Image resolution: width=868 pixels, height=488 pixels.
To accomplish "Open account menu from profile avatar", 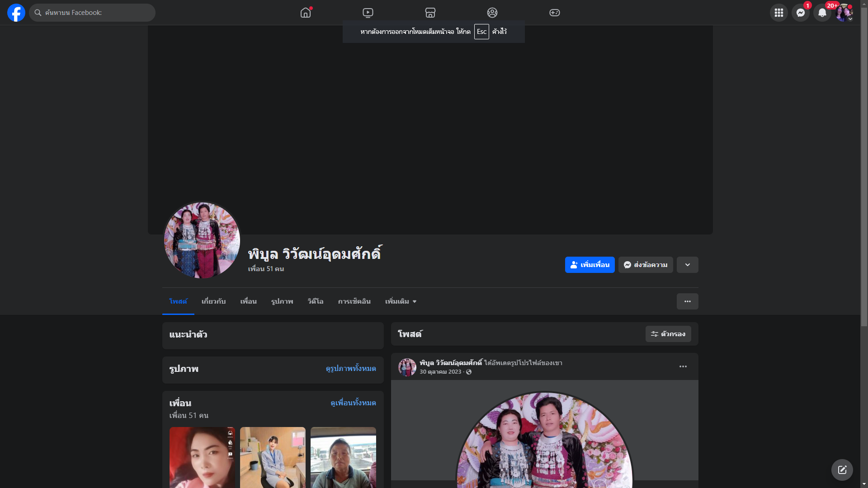I will coord(844,13).
